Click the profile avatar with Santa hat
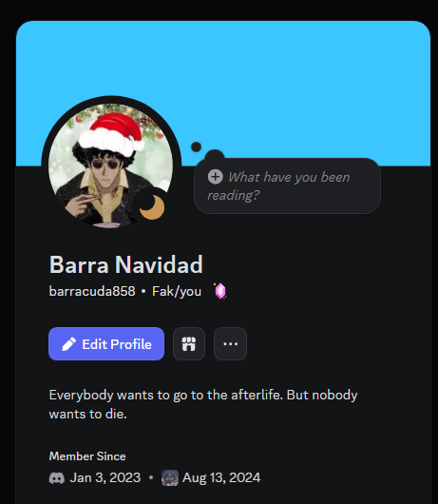This screenshot has width=438, height=504. (111, 165)
